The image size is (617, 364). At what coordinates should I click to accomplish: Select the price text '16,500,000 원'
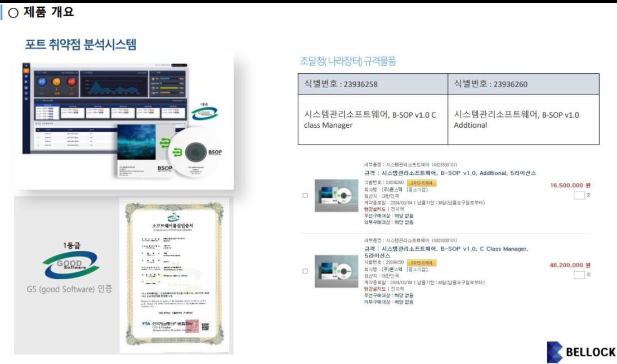tap(570, 185)
